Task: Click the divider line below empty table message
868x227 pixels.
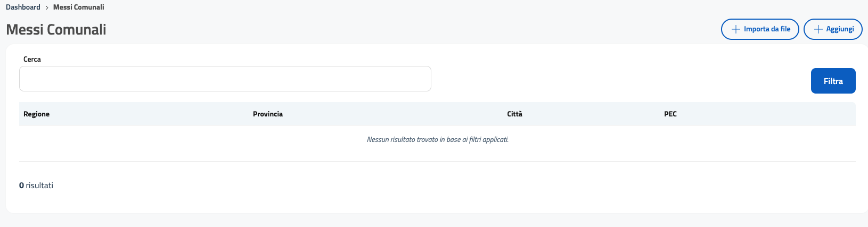Action: pyautogui.click(x=437, y=161)
